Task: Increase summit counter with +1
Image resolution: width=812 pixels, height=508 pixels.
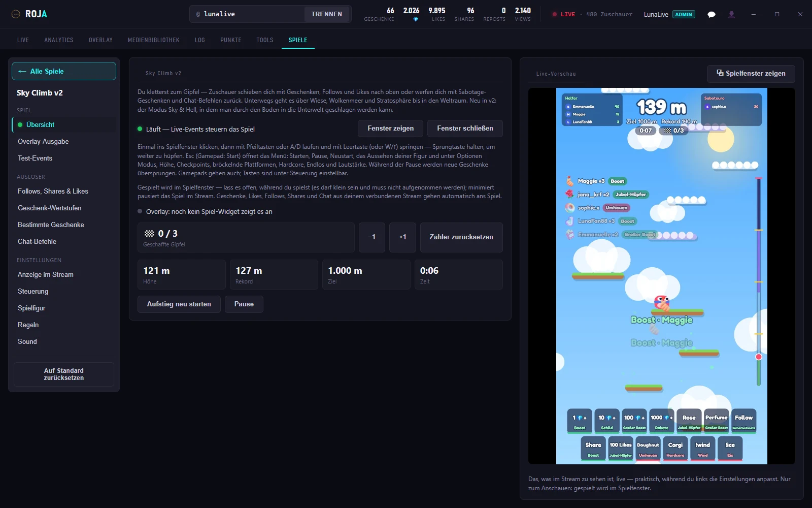Action: [402, 237]
